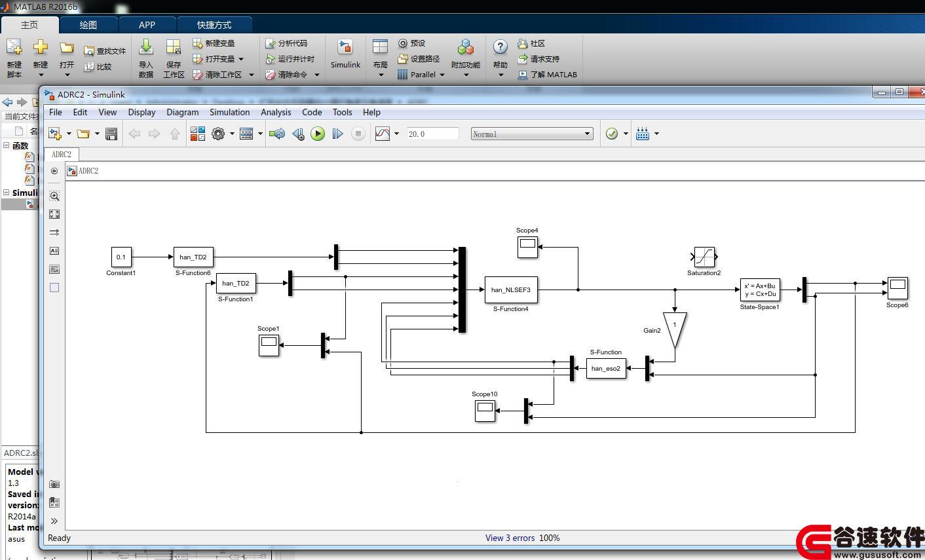This screenshot has width=925, height=560.
Task: Select the State-Space1 block
Action: pyautogui.click(x=760, y=289)
